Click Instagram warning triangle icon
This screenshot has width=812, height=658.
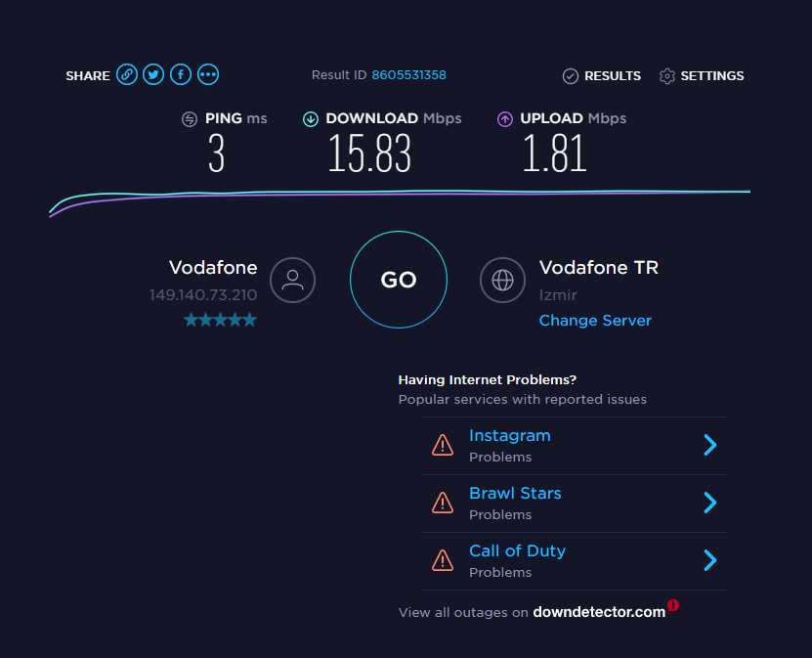click(443, 445)
